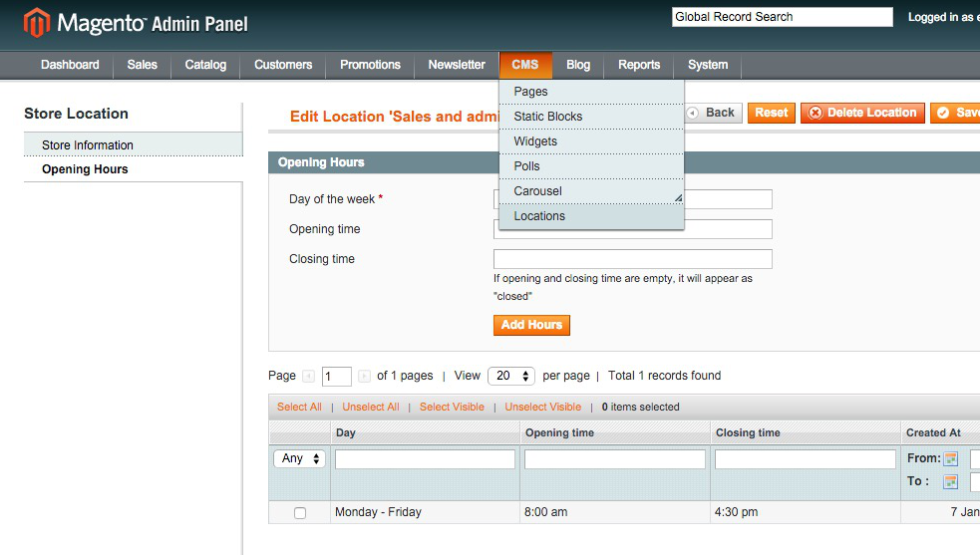Change the per page View dropdown
This screenshot has height=555, width=980.
point(510,377)
